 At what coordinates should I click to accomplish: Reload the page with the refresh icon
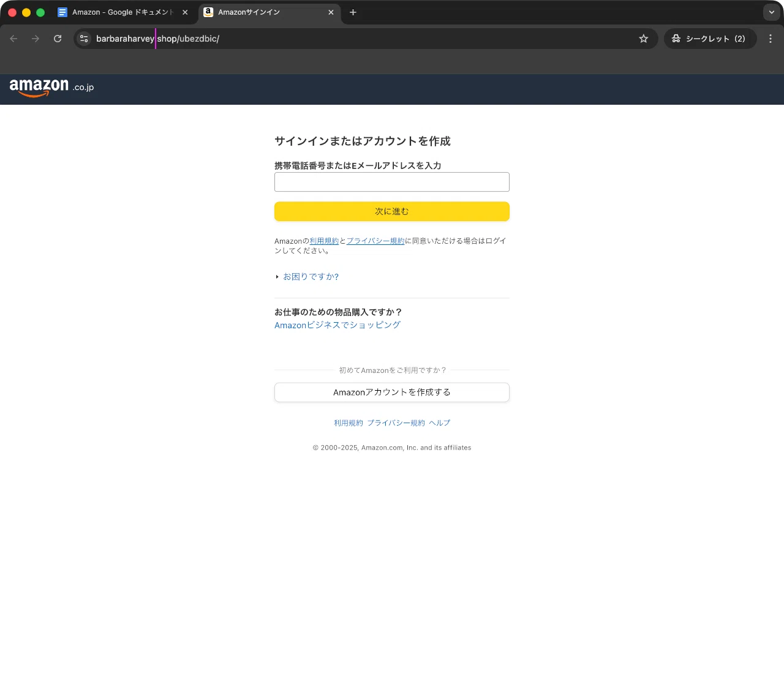[58, 39]
